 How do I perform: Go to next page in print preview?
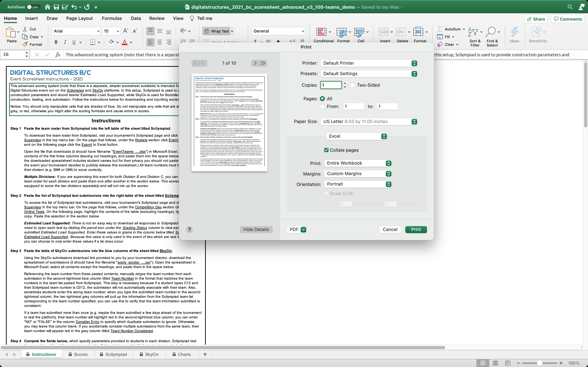pos(255,63)
